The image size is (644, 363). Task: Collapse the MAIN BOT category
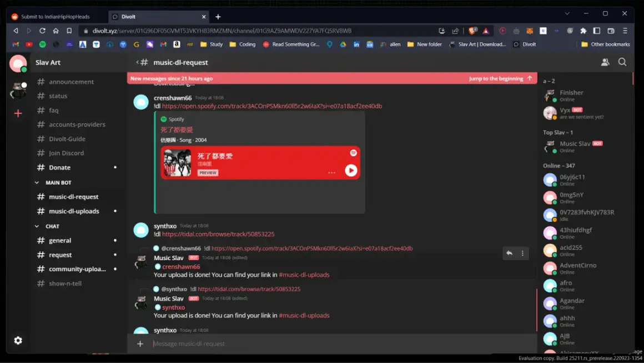coord(37,182)
